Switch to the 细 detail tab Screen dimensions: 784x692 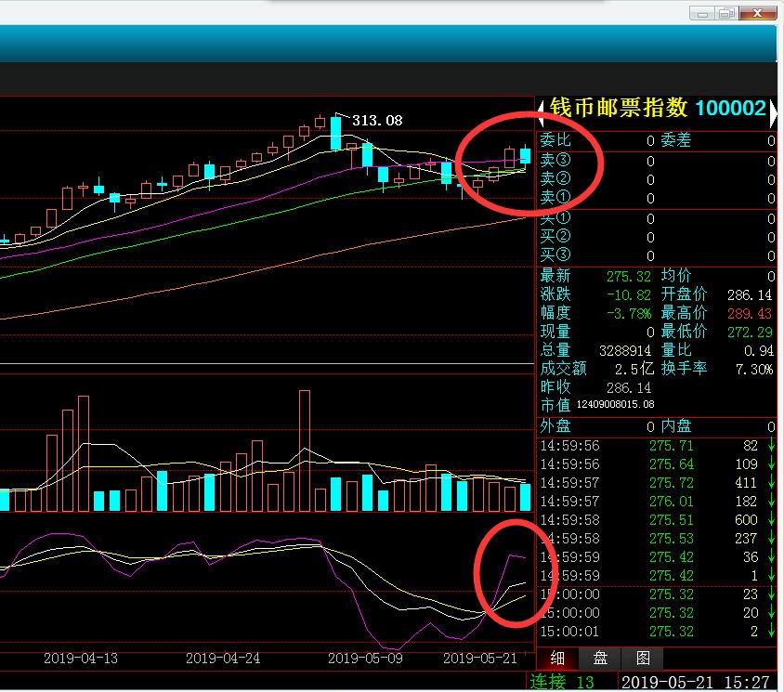point(557,659)
